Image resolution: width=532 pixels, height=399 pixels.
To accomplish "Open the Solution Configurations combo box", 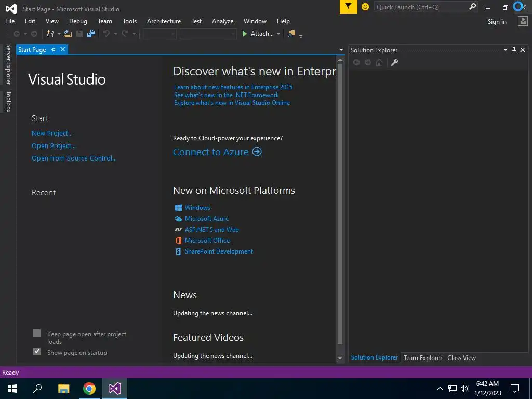I will 159,34.
